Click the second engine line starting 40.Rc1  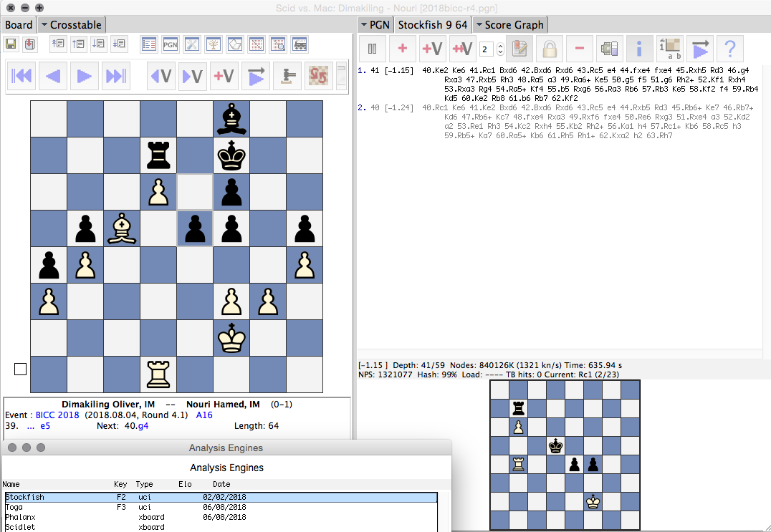pyautogui.click(x=555, y=122)
